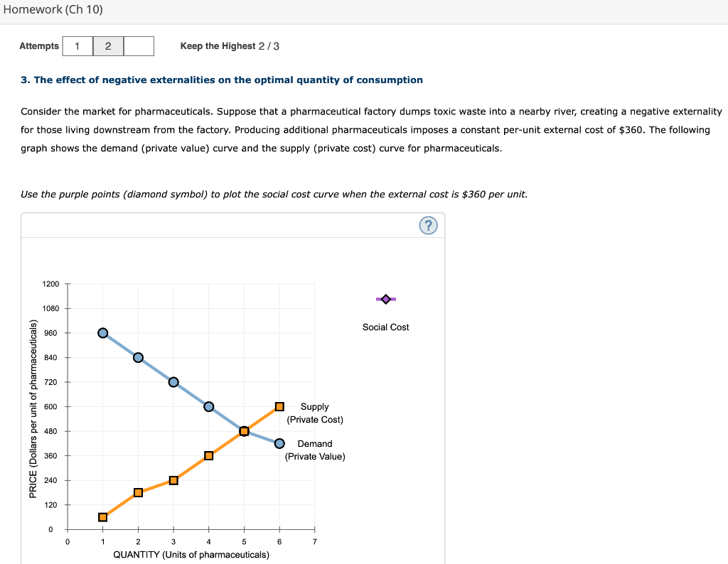
Task: Select the purple Social Cost diamond tool
Action: point(386,299)
